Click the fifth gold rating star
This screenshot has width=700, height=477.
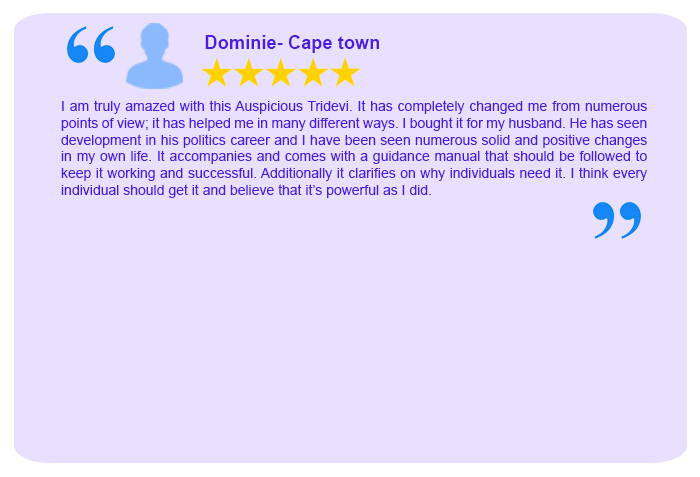click(345, 72)
